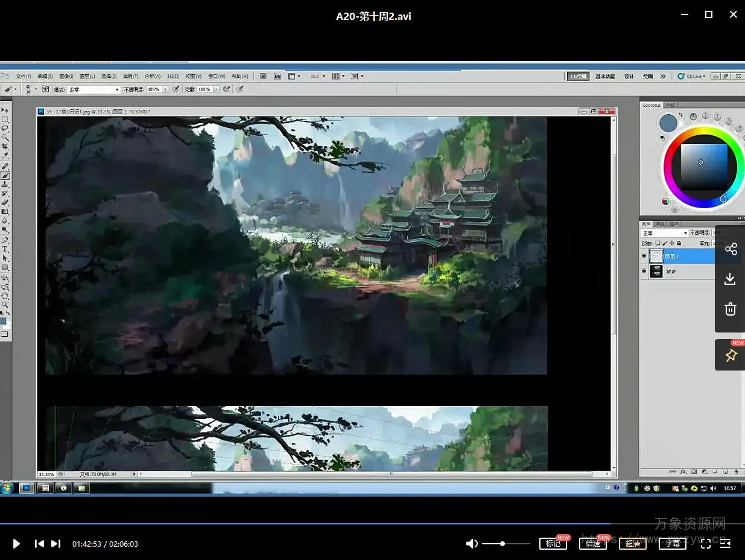Select the 基本功能 workspace button
The height and width of the screenshot is (560, 745).
(605, 77)
